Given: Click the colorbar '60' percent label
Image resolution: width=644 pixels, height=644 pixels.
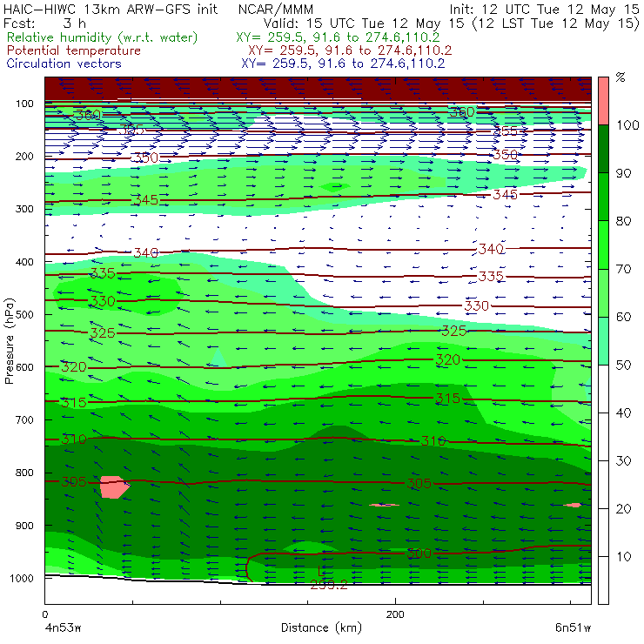Looking at the screenshot, I should click(x=623, y=317).
